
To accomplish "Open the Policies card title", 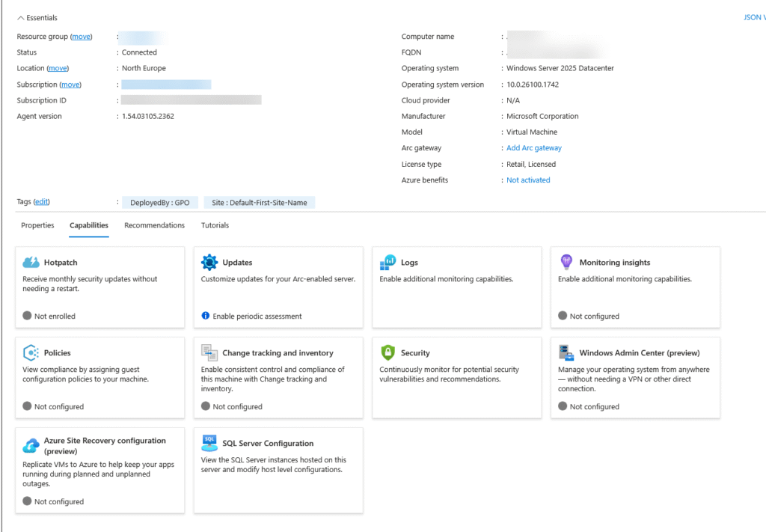I will [x=57, y=352].
